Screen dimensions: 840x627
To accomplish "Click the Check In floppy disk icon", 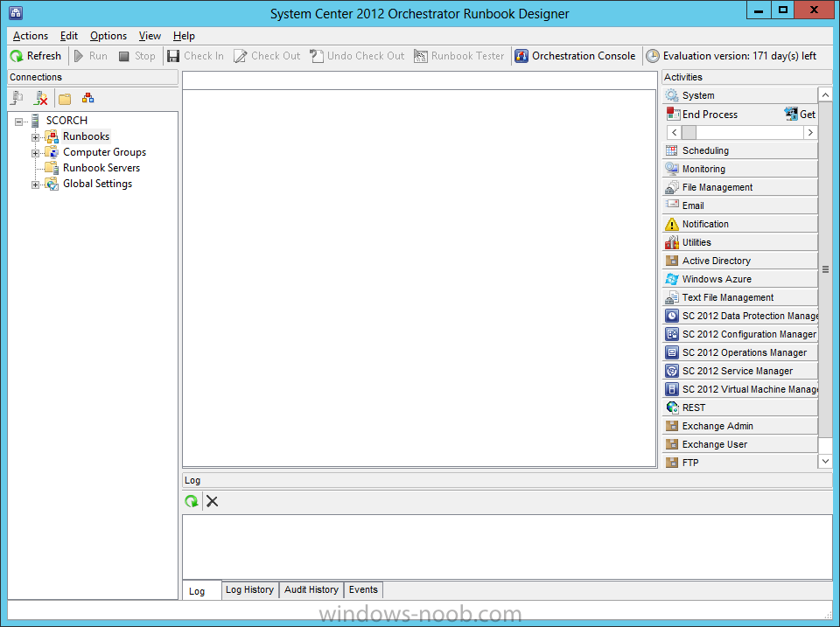I will [x=173, y=56].
